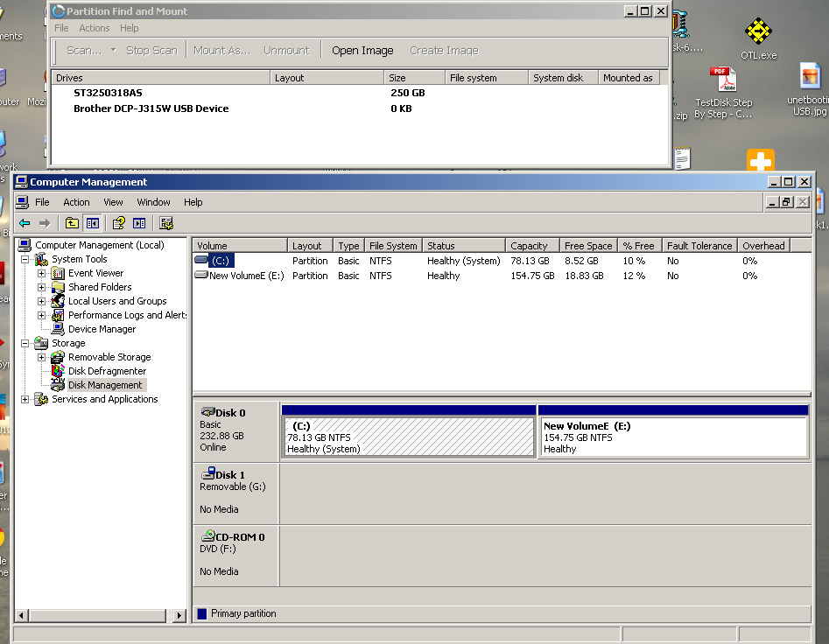
Task: Click the Computer Management title bar icon
Action: click(x=21, y=182)
